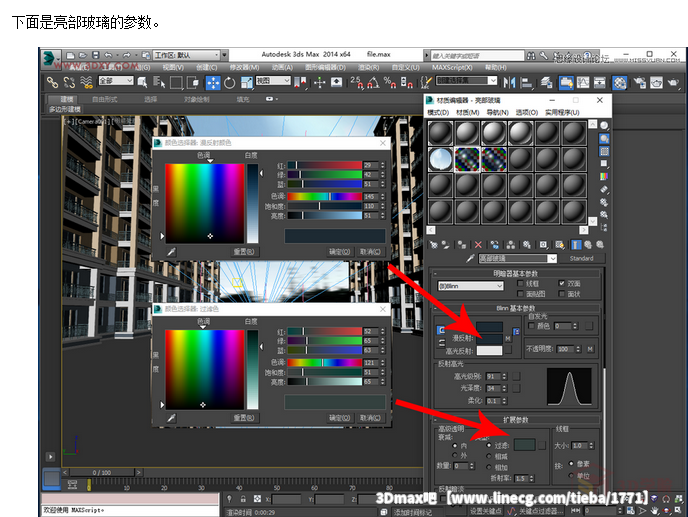Open the Select by Name list icon
Image resolution: width=688 pixels, height=517 pixels.
click(x=158, y=82)
